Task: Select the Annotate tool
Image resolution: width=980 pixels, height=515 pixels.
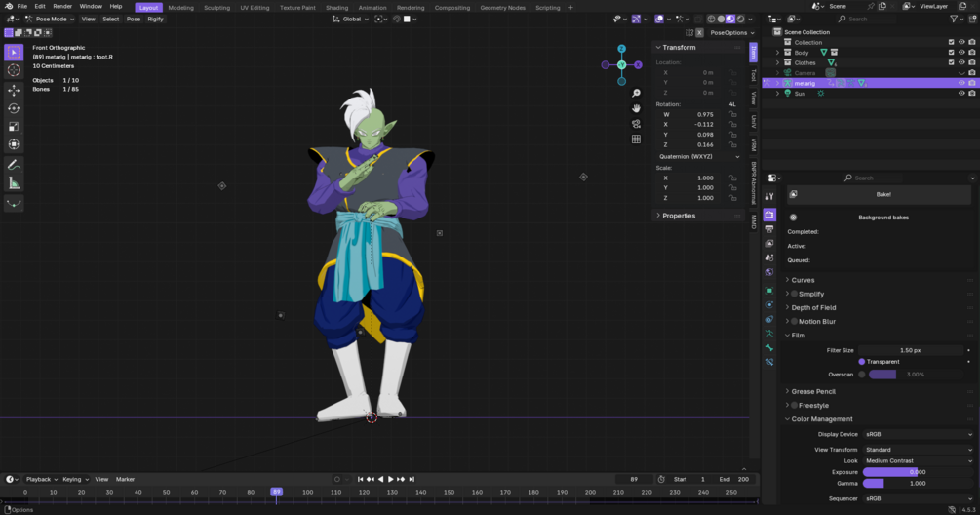Action: (14, 165)
